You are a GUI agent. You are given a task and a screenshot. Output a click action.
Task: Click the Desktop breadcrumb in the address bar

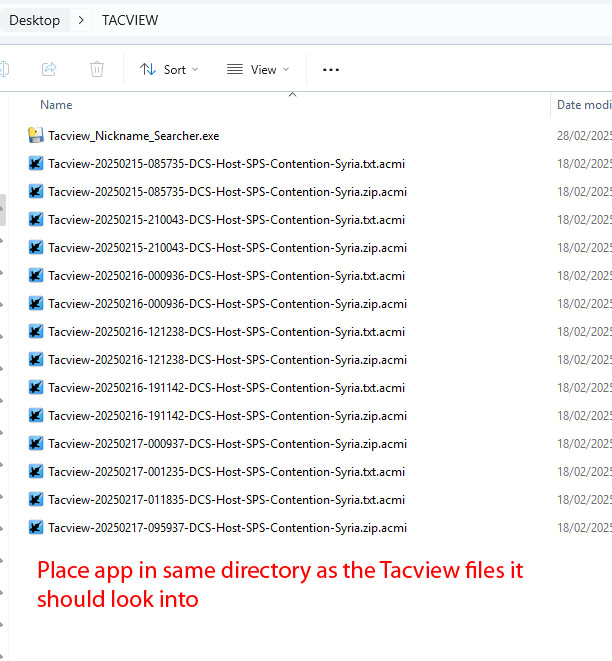[x=34, y=20]
